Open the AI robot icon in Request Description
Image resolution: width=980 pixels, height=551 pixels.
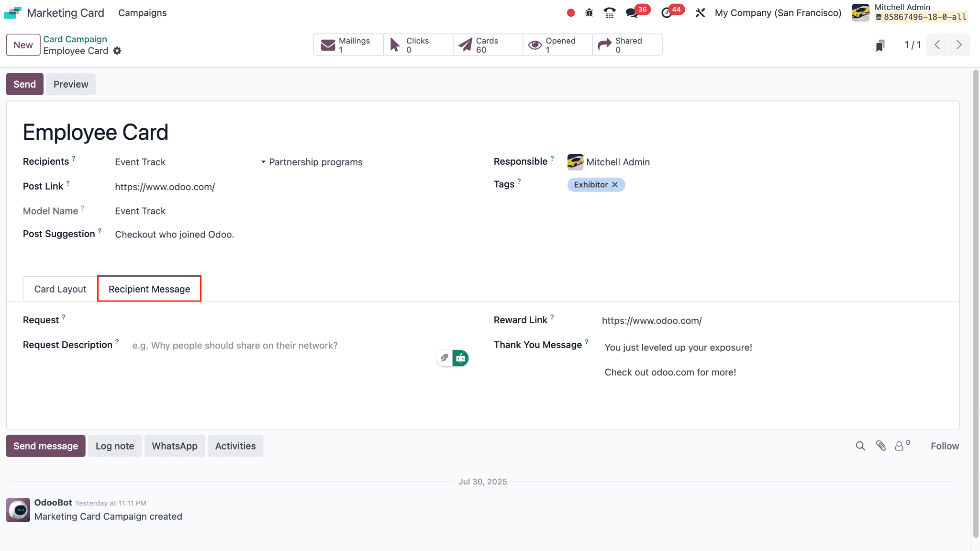coord(460,358)
